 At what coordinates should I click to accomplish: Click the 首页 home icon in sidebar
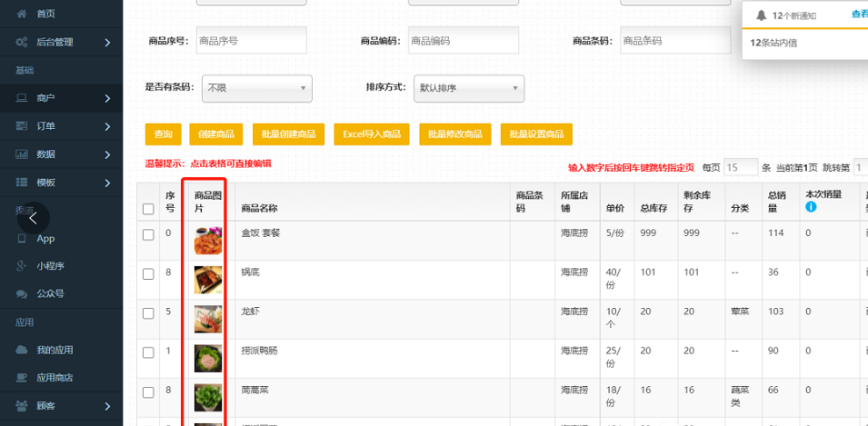(20, 14)
